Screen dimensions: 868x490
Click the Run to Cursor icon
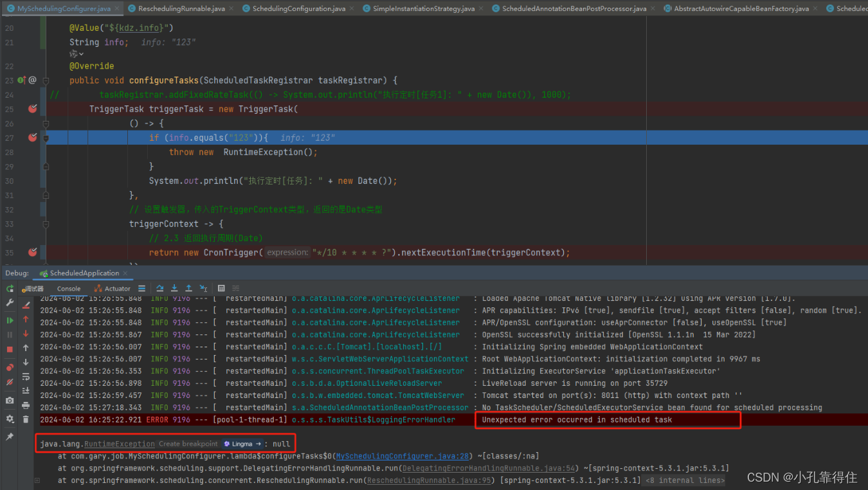tap(203, 289)
